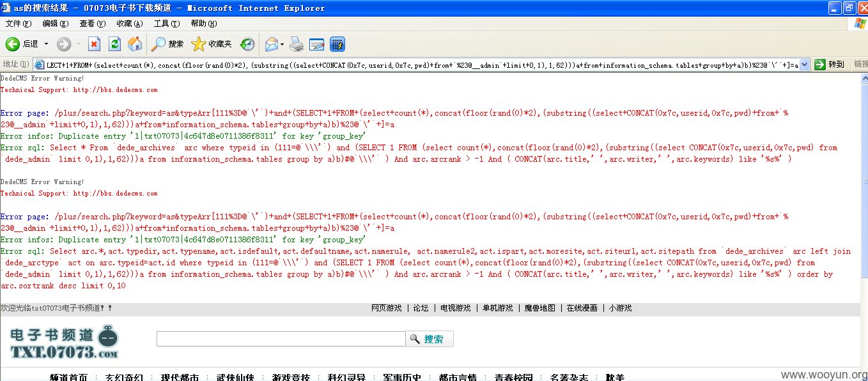The height and width of the screenshot is (381, 868).
Task: Click the first Technical Support bbs.dedecms.com line
Action: click(79, 90)
